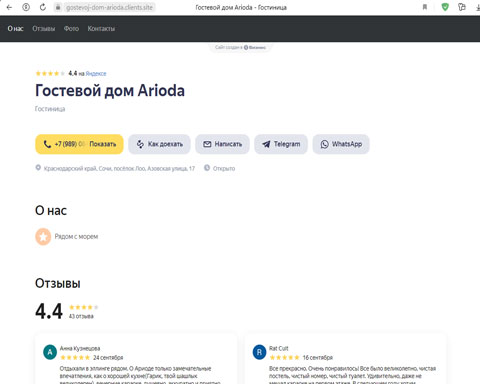The width and height of the screenshot is (480, 384).
Task: Click the reviewer name Rat Cult
Action: point(279,348)
